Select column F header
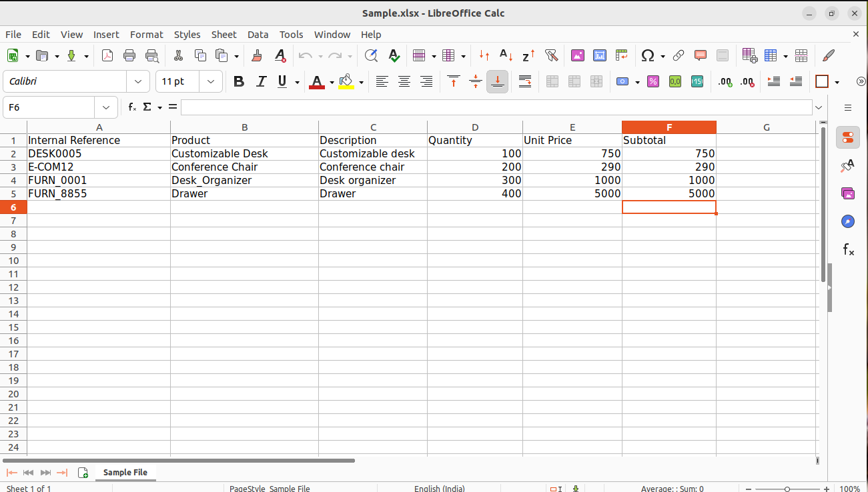 click(669, 127)
